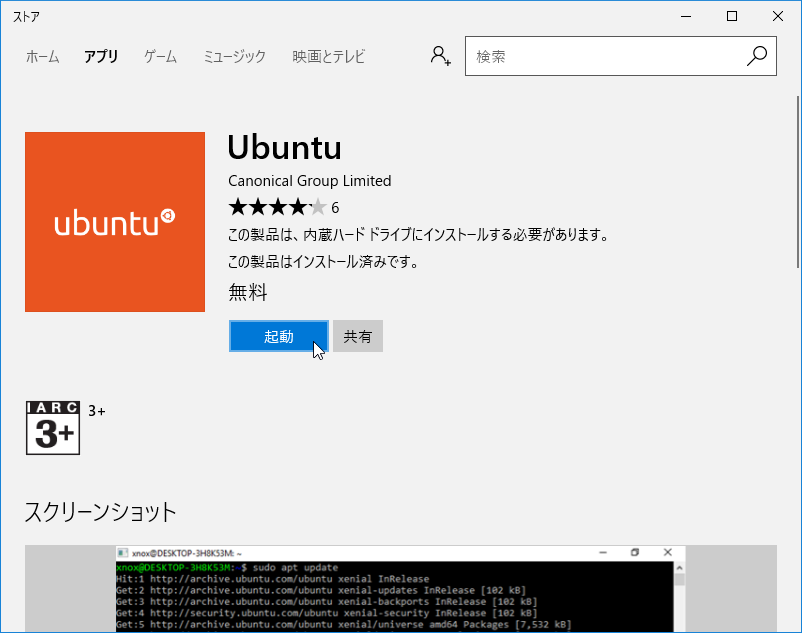Screen dimensions: 802x633
Task: Open the terminal screenshot thumbnail
Action: 401,589
